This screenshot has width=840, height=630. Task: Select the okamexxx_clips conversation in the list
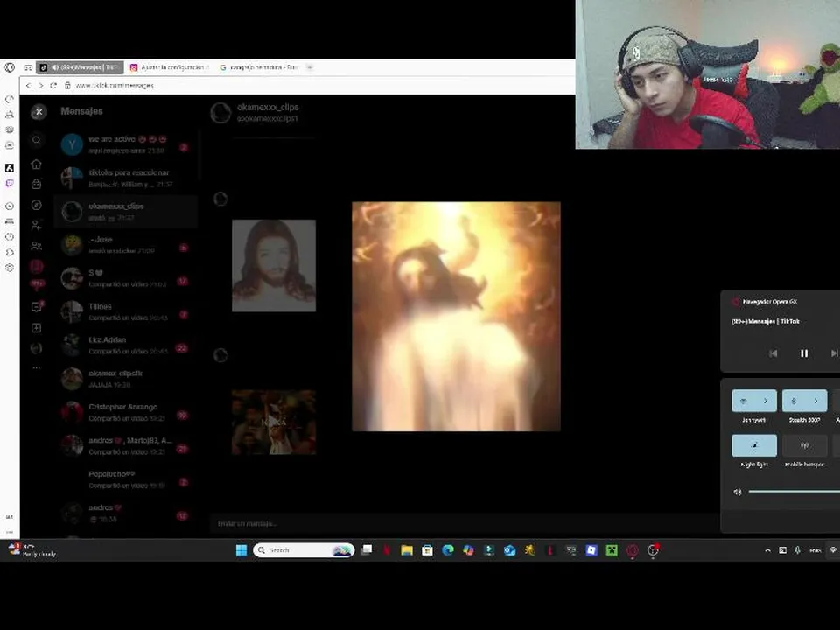[125, 212]
